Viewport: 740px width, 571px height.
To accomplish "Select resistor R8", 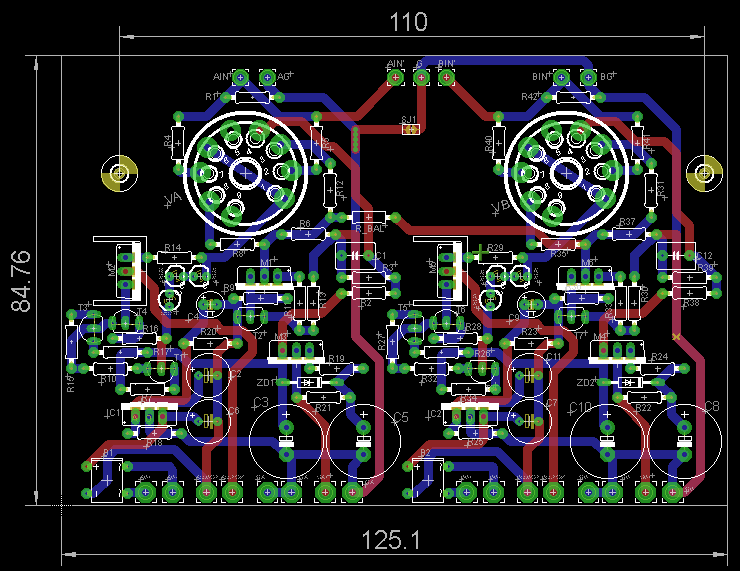I will pos(237,244).
